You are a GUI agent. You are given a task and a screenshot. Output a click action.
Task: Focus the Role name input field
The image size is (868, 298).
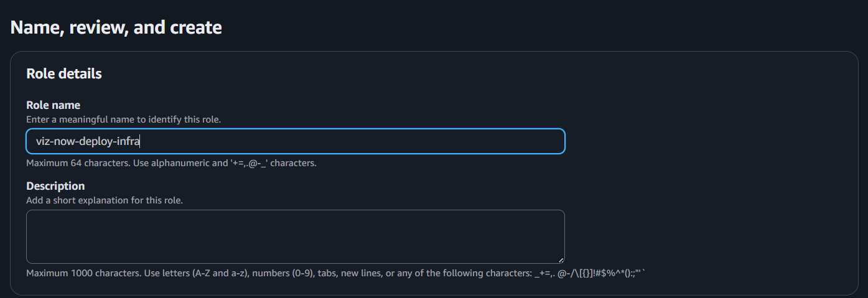tap(348, 141)
